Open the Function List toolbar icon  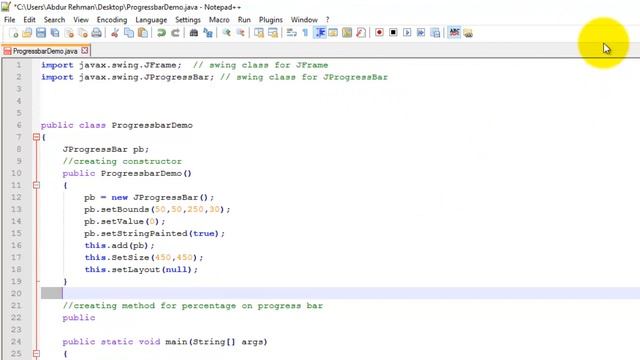tap(361, 33)
